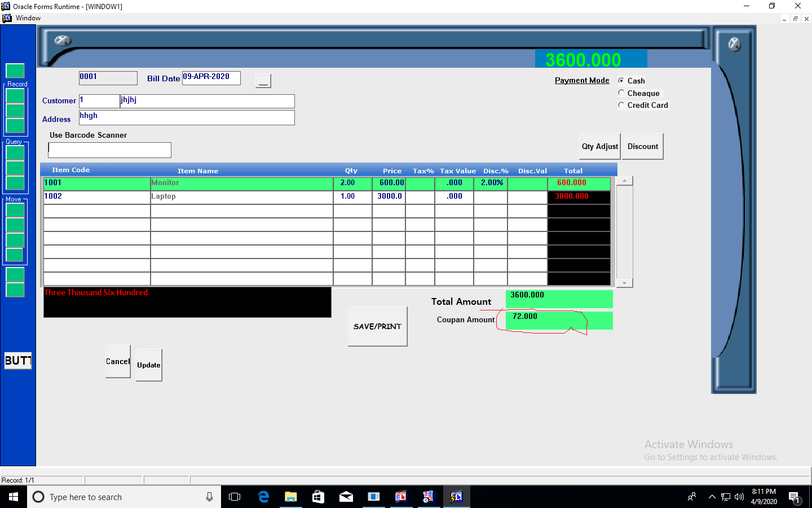Open File Explorer from the taskbar
Screen dimensions: 812x508
point(291,497)
